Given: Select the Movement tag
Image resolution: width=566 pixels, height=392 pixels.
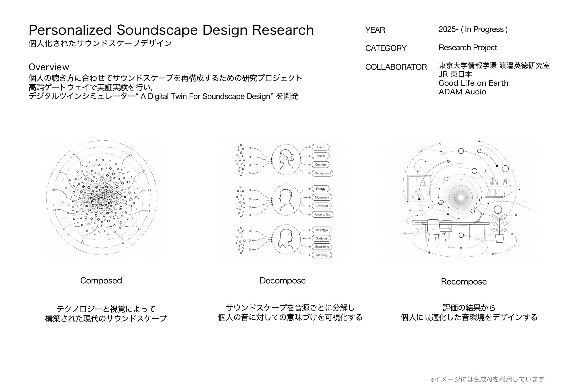Looking at the screenshot, I should pos(322,198).
